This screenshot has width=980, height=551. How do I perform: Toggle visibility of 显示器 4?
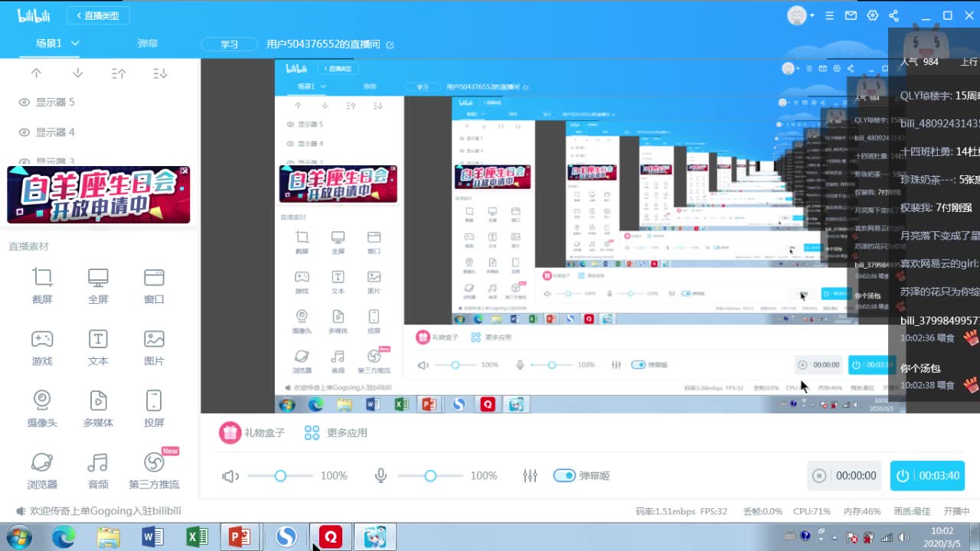click(x=24, y=132)
